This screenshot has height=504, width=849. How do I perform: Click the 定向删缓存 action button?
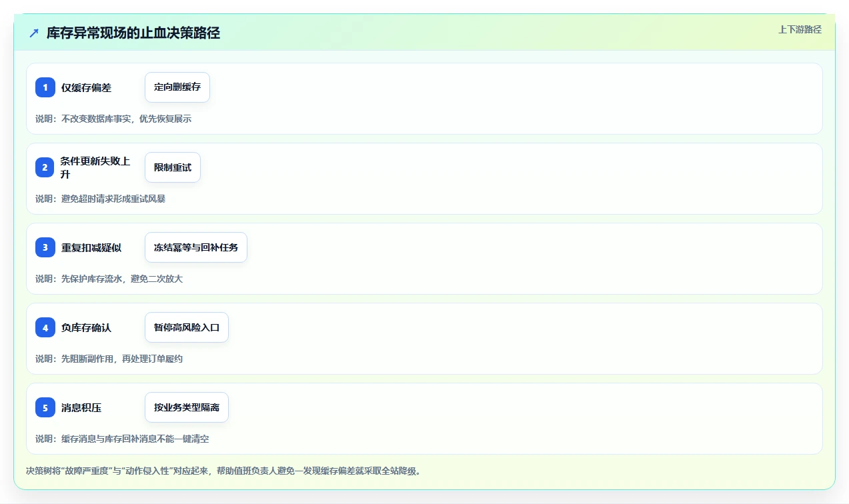177,87
